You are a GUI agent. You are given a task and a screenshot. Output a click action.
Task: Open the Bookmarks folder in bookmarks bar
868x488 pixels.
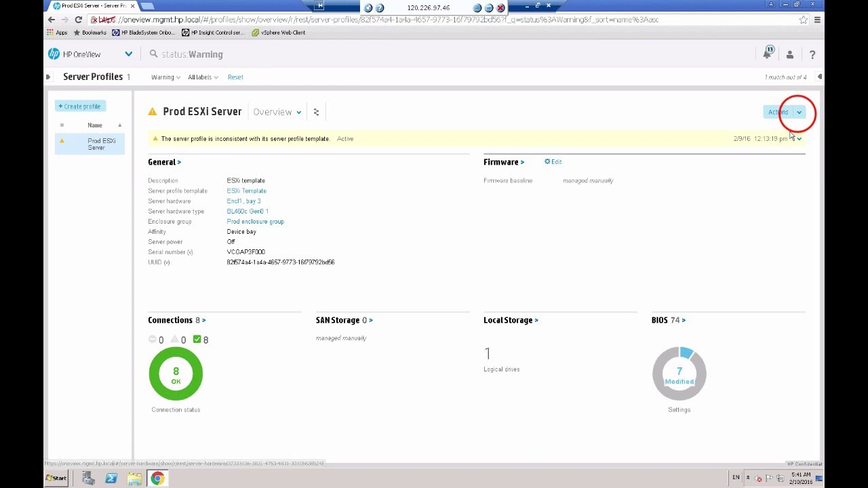tap(90, 33)
